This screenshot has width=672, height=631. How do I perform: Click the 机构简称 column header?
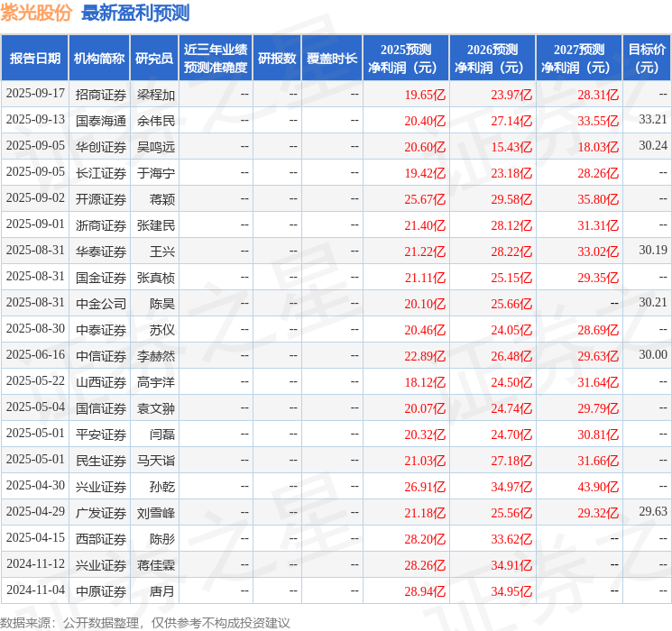(x=99, y=59)
